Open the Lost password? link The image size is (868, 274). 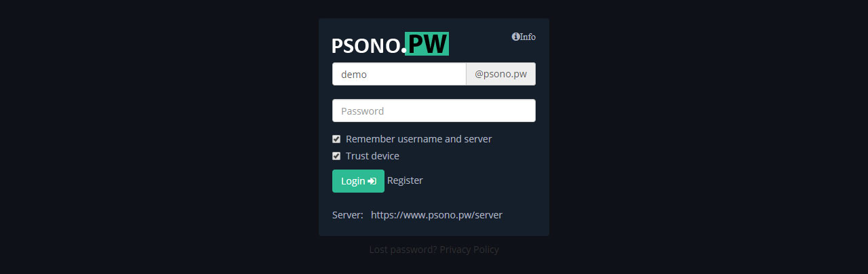coord(403,250)
